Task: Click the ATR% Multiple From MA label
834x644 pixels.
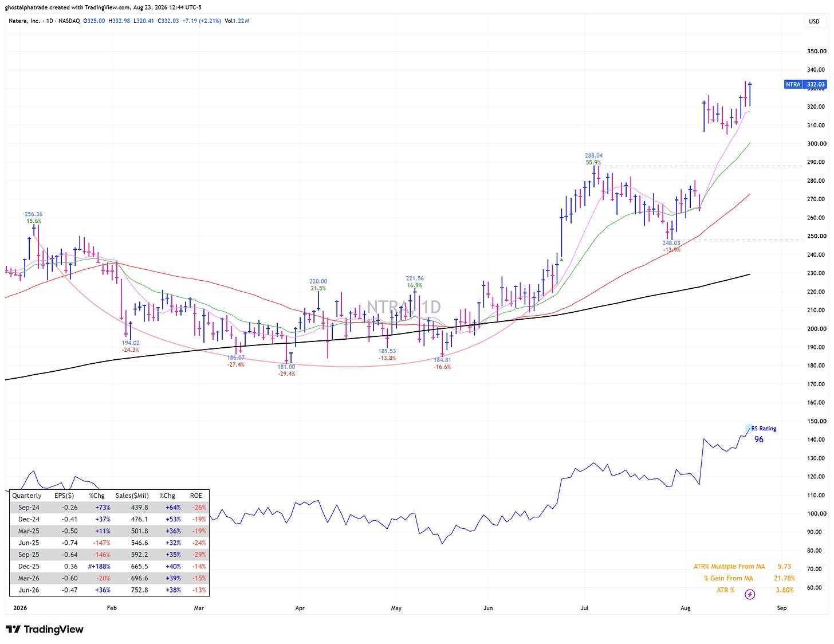Action: pos(729,567)
